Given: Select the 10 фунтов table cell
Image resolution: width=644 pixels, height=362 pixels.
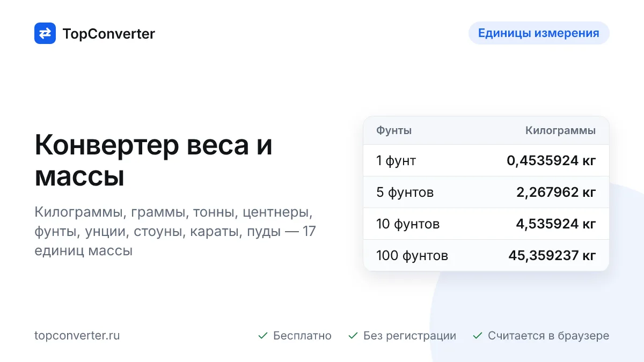Looking at the screenshot, I should pyautogui.click(x=408, y=224).
